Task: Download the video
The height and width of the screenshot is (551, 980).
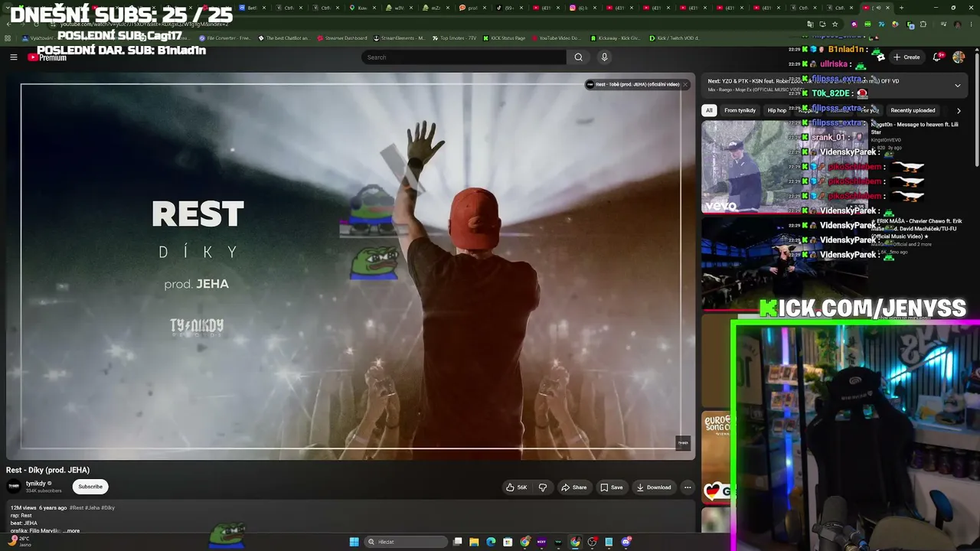Action: point(653,487)
